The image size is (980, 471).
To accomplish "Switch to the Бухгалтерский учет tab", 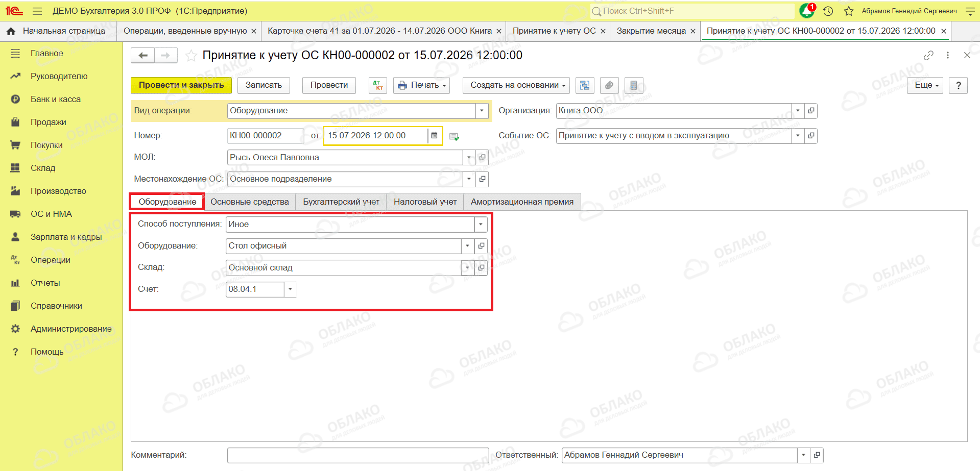I will [341, 202].
